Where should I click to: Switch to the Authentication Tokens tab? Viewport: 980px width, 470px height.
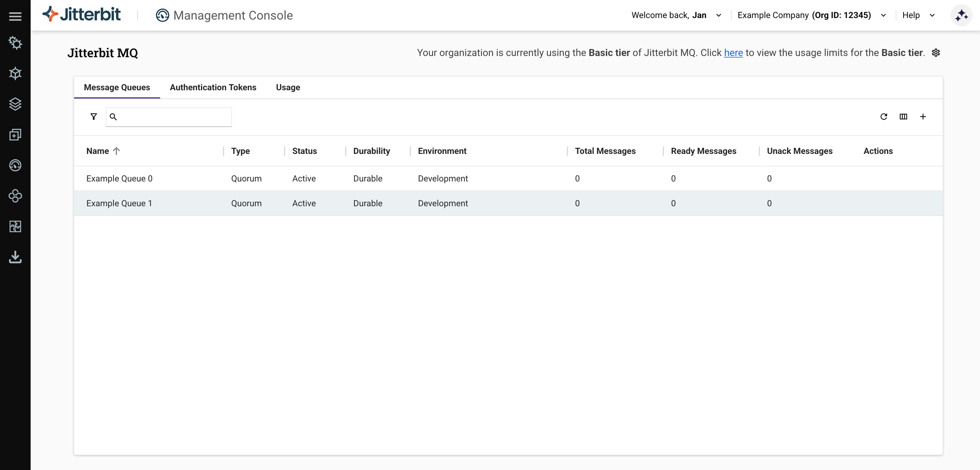[x=213, y=87]
